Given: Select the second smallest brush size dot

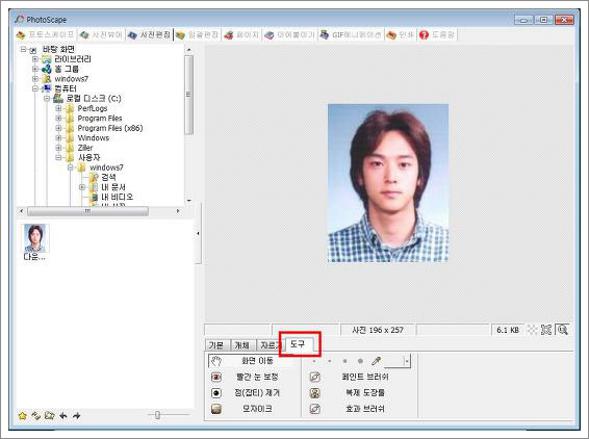Looking at the screenshot, I should pos(329,361).
